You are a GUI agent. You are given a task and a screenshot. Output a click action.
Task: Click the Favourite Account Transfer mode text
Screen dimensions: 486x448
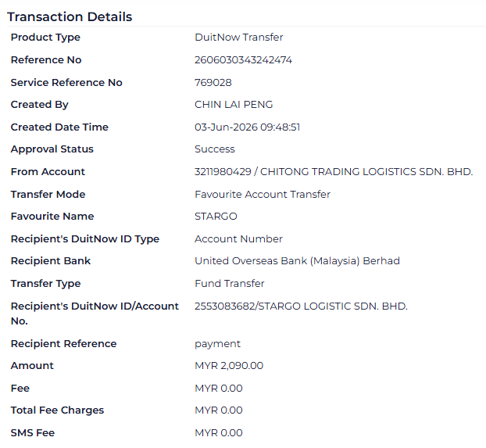tap(263, 195)
